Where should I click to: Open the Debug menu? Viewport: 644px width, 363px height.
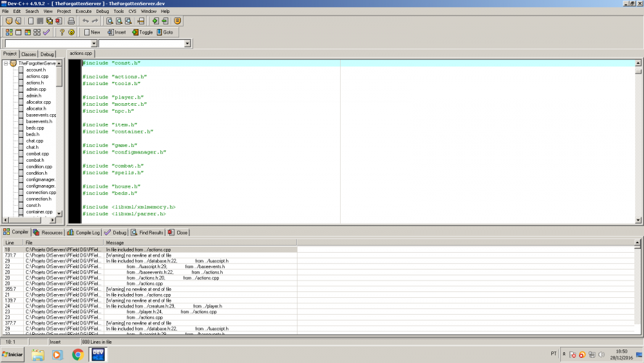click(102, 11)
